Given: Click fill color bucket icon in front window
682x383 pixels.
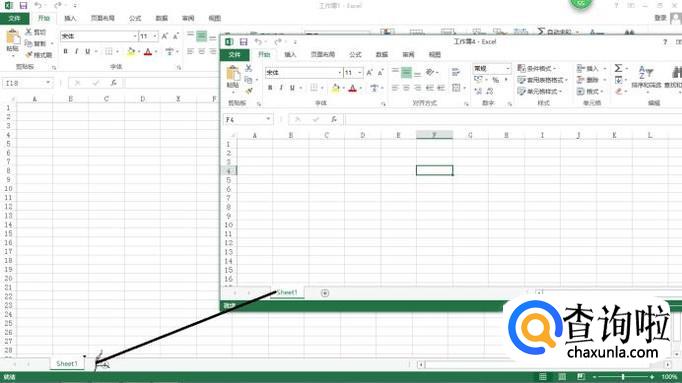Looking at the screenshot, I should (335, 88).
